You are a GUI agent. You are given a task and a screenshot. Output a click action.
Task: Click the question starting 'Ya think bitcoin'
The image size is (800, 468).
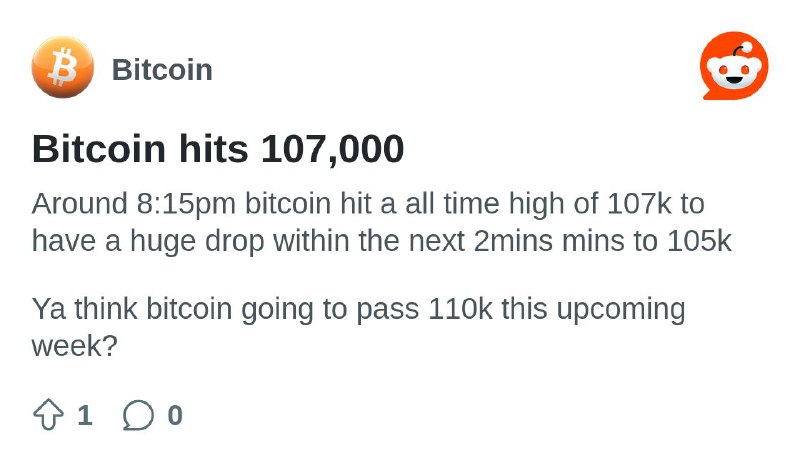coord(358,327)
